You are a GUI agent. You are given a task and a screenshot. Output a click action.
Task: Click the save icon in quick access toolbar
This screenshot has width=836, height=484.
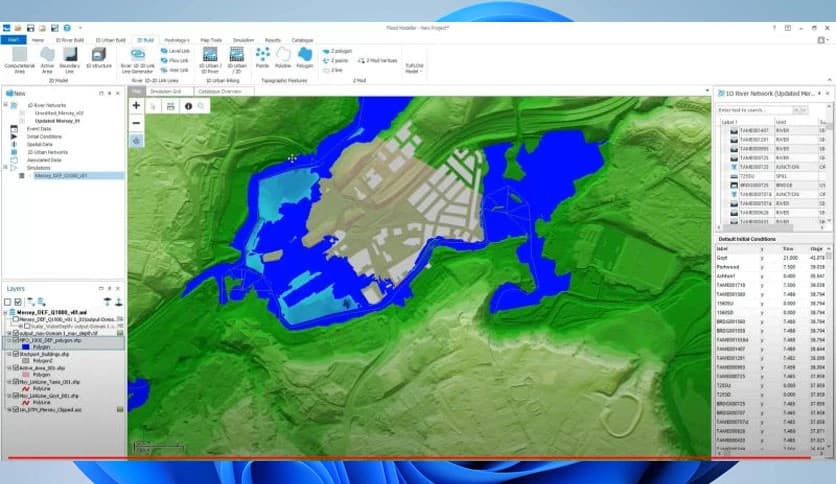point(30,28)
